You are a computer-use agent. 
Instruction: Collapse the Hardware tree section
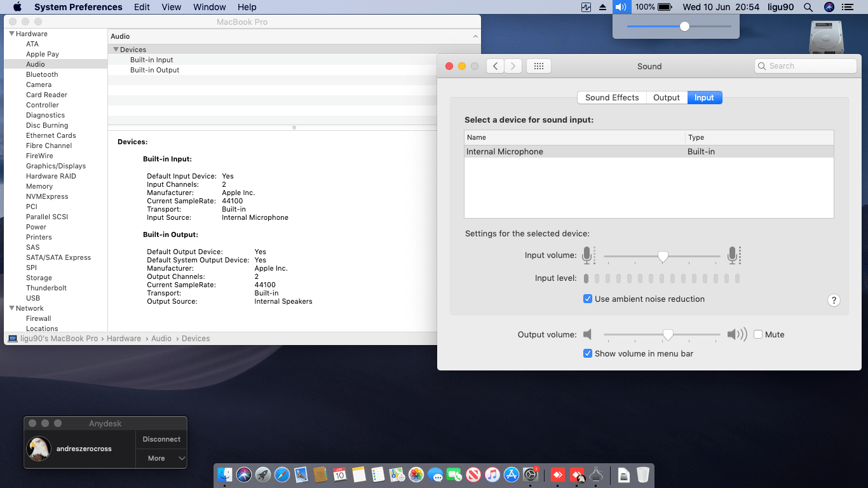pos(11,34)
